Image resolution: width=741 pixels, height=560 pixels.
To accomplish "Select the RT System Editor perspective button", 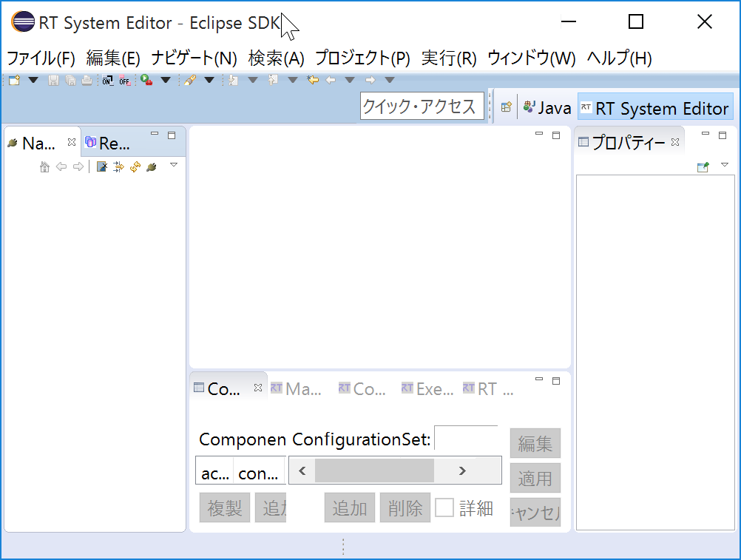I will pyautogui.click(x=655, y=108).
